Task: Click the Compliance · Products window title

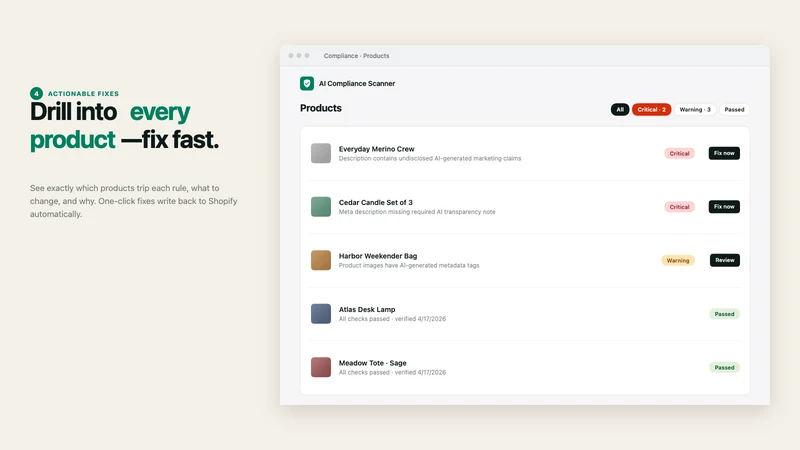Action: [x=356, y=56]
